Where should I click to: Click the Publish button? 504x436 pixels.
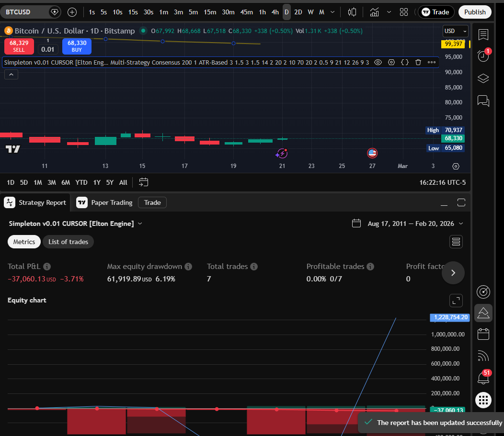[475, 11]
